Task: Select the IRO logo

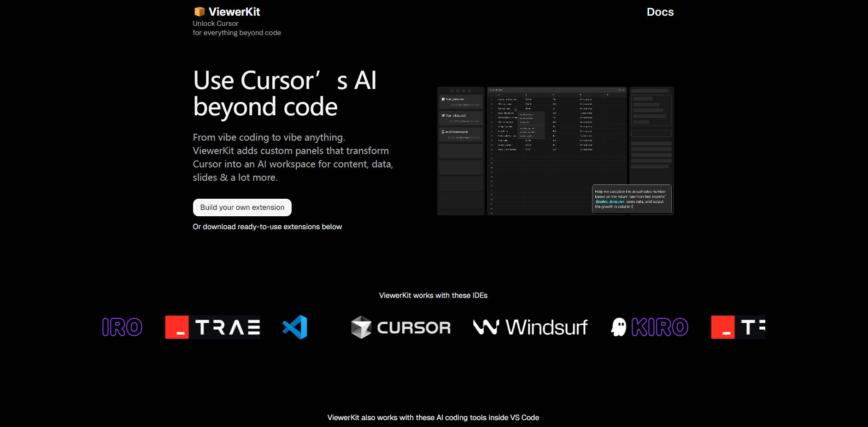Action: [122, 327]
